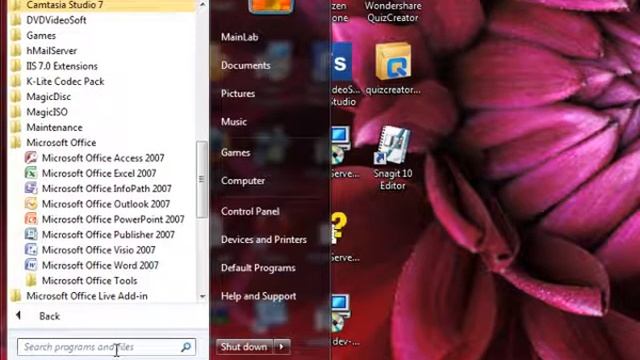This screenshot has width=640, height=360.
Task: Click the user account picture
Action: (x=271, y=7)
